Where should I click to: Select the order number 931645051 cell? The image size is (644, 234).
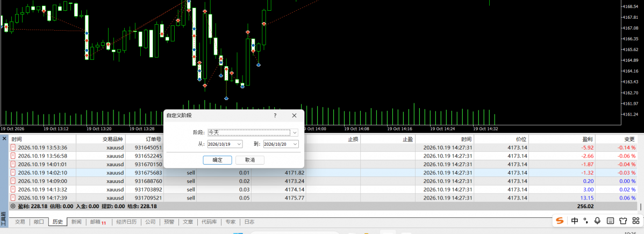pyautogui.click(x=148, y=147)
